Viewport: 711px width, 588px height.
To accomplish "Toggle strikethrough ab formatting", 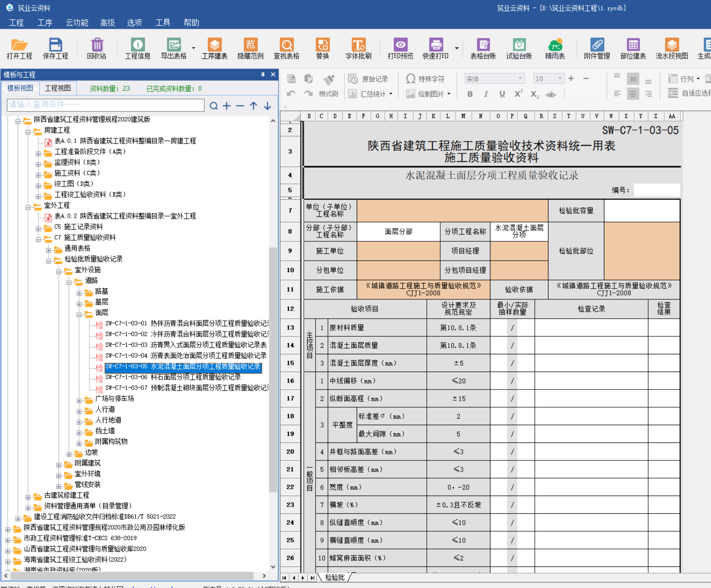I will pyautogui.click(x=551, y=94).
